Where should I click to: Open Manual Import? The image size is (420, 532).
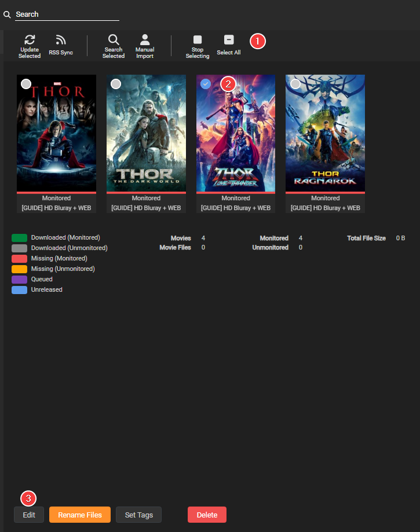(145, 40)
